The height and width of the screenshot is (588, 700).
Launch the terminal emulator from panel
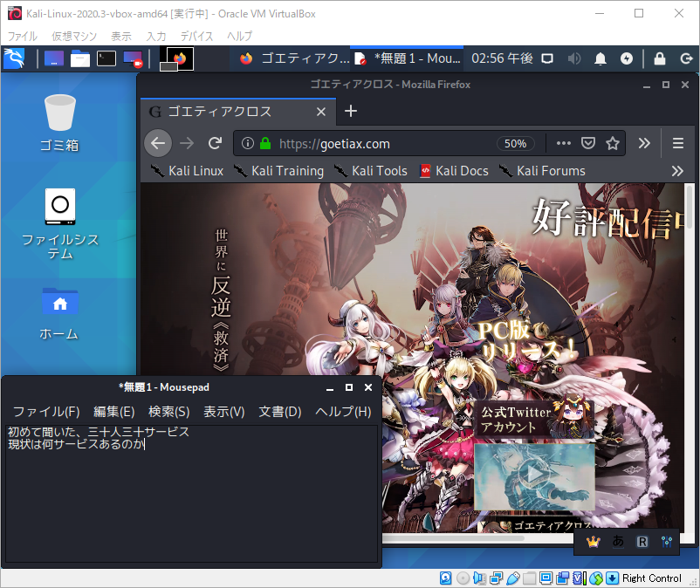pos(106,58)
